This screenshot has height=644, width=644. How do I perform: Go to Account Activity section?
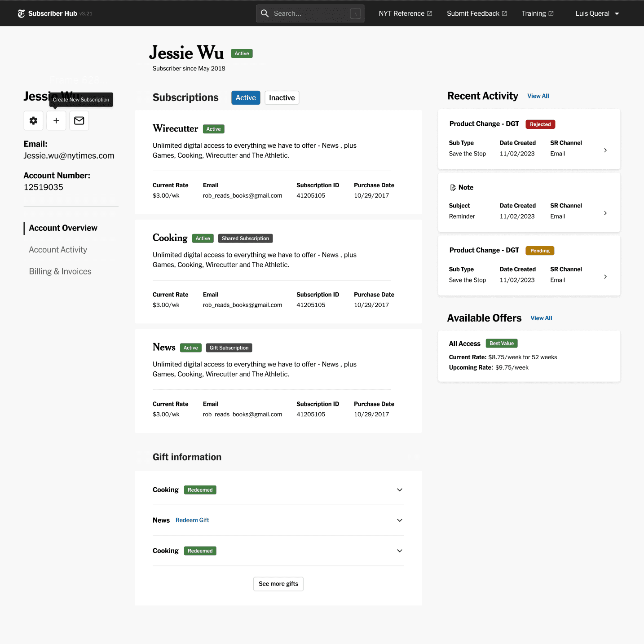pyautogui.click(x=58, y=250)
